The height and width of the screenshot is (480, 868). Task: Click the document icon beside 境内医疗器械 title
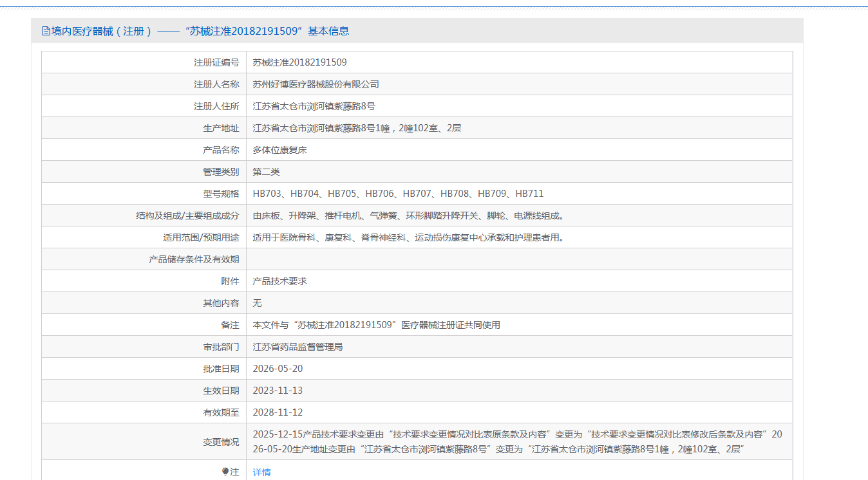pos(46,31)
